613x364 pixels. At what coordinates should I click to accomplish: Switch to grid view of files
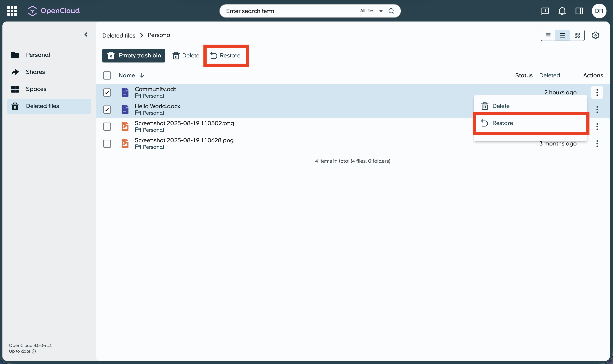point(577,35)
